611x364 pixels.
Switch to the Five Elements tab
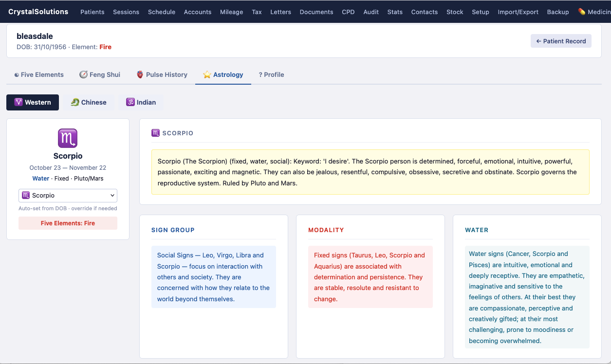click(39, 74)
